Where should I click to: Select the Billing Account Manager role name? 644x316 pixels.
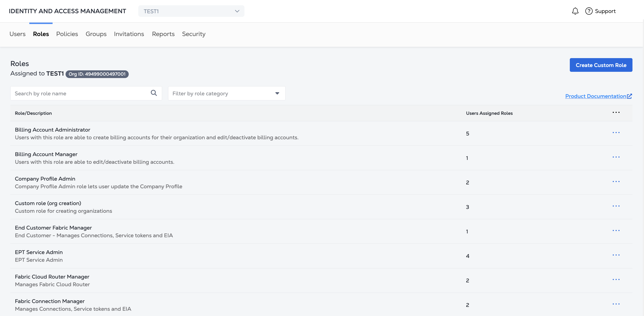point(46,154)
